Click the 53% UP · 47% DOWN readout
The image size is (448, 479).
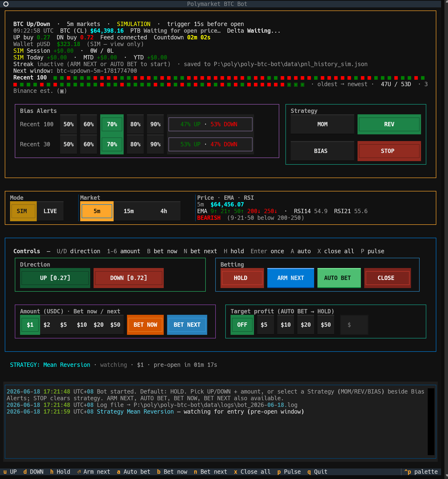click(210, 144)
